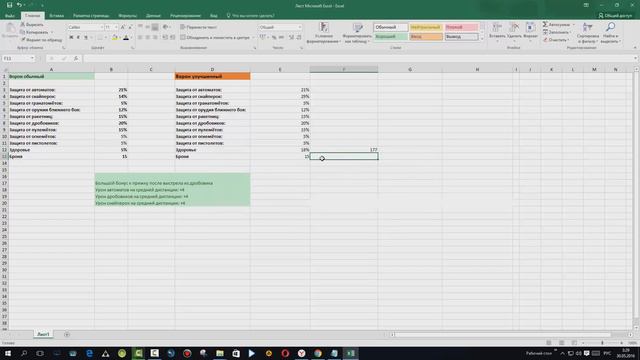
Task: Click Copy (Копировать) button
Action: (34, 32)
